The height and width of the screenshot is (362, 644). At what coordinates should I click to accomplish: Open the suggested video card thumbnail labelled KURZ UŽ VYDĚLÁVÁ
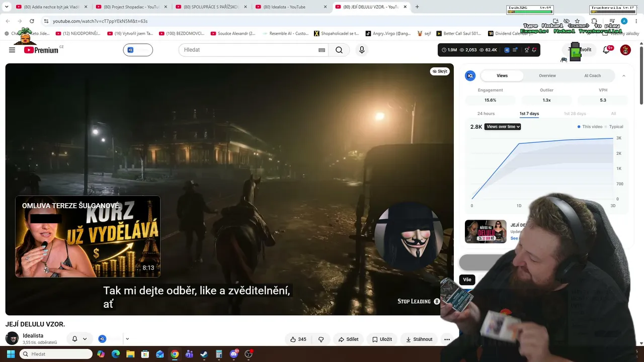click(x=88, y=237)
